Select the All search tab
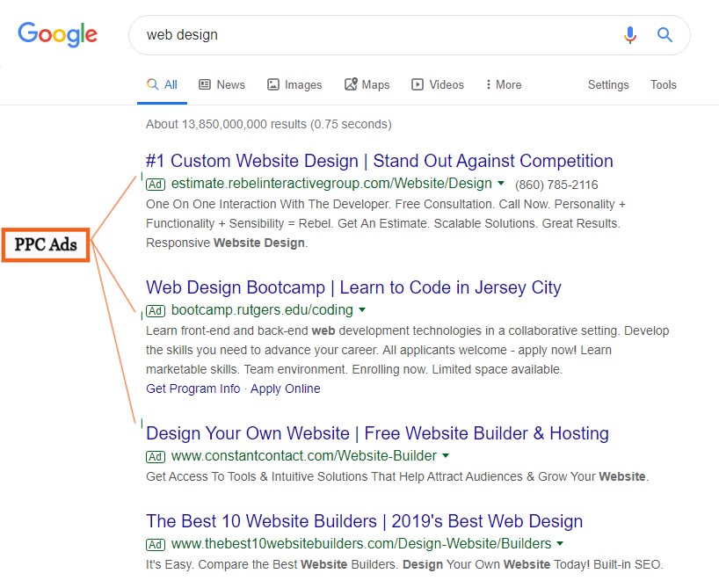The height and width of the screenshot is (588, 719). [162, 84]
